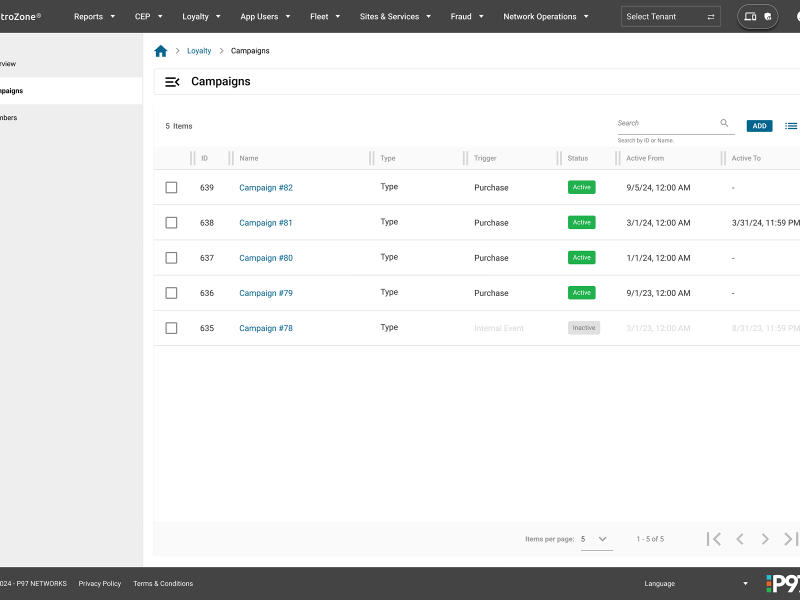Click the search magnifier icon
Viewport: 800px width, 600px height.
725,123
